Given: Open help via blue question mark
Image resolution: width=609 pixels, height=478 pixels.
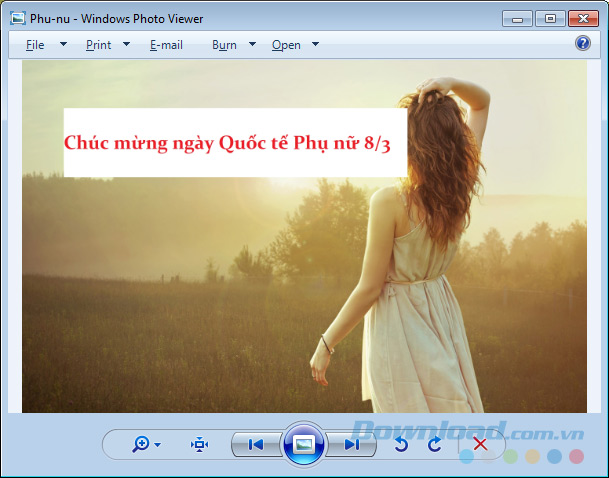Looking at the screenshot, I should point(583,43).
